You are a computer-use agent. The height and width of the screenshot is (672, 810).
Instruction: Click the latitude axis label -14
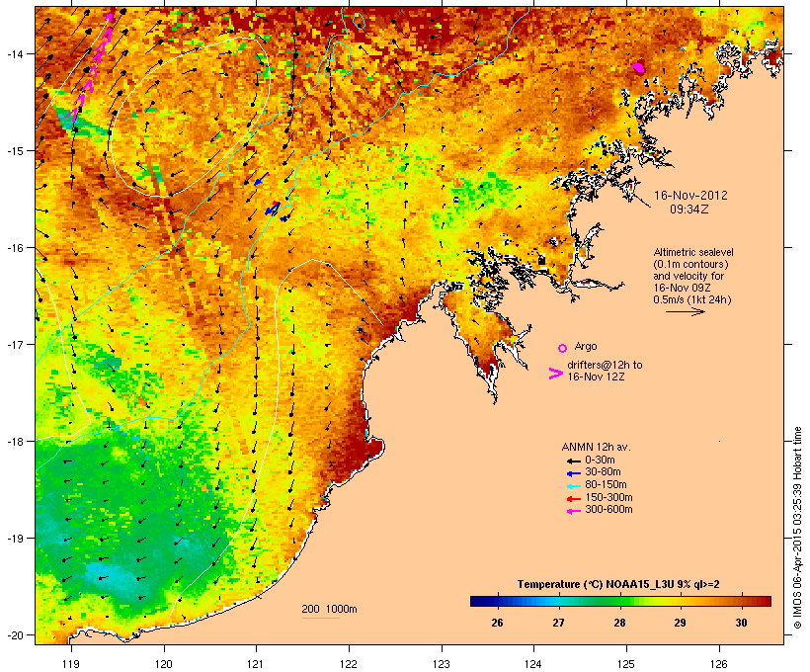[x=14, y=53]
